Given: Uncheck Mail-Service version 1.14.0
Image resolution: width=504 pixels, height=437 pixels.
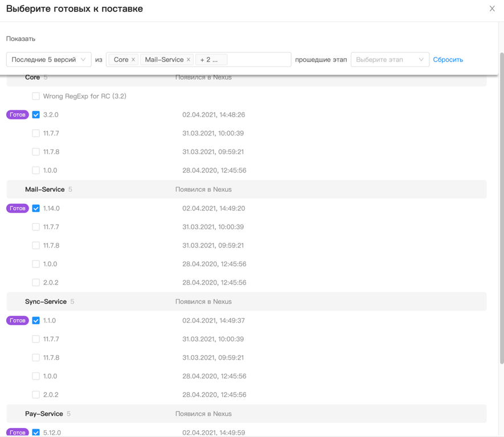Looking at the screenshot, I should 36,208.
